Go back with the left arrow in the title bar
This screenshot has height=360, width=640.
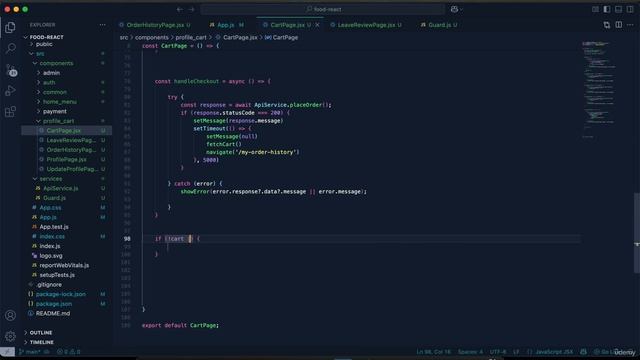[x=180, y=9]
